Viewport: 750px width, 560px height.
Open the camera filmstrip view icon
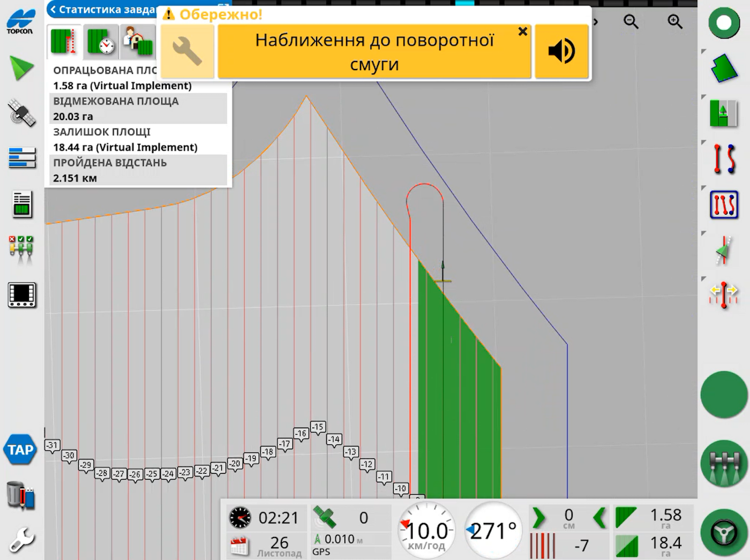(x=22, y=295)
